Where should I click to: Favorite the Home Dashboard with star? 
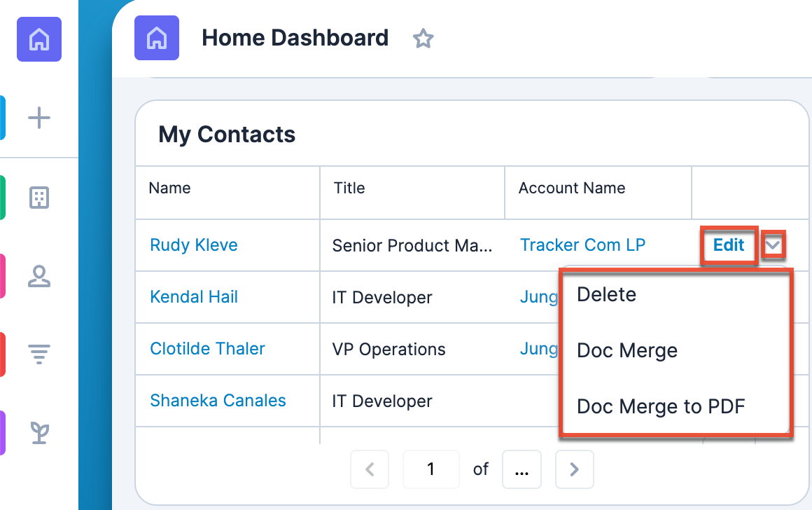423,39
